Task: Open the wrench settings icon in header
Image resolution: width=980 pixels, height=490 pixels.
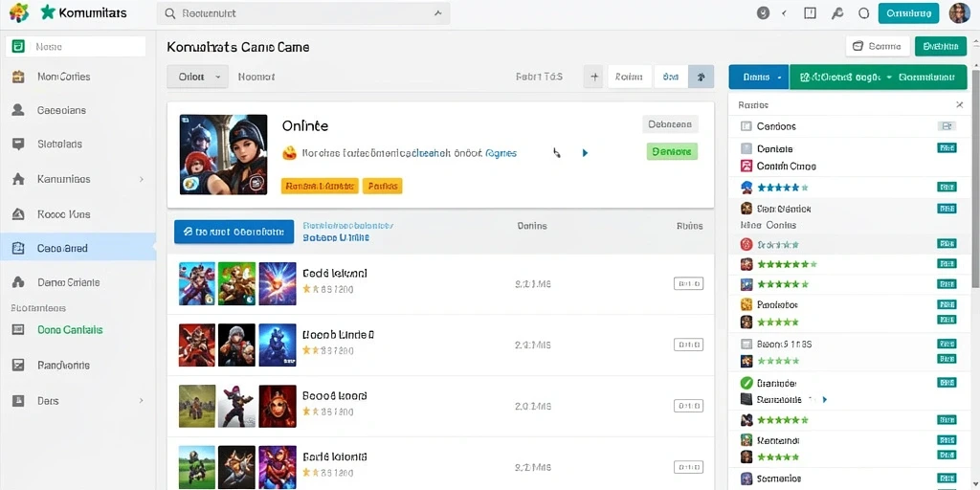Action: point(836,13)
